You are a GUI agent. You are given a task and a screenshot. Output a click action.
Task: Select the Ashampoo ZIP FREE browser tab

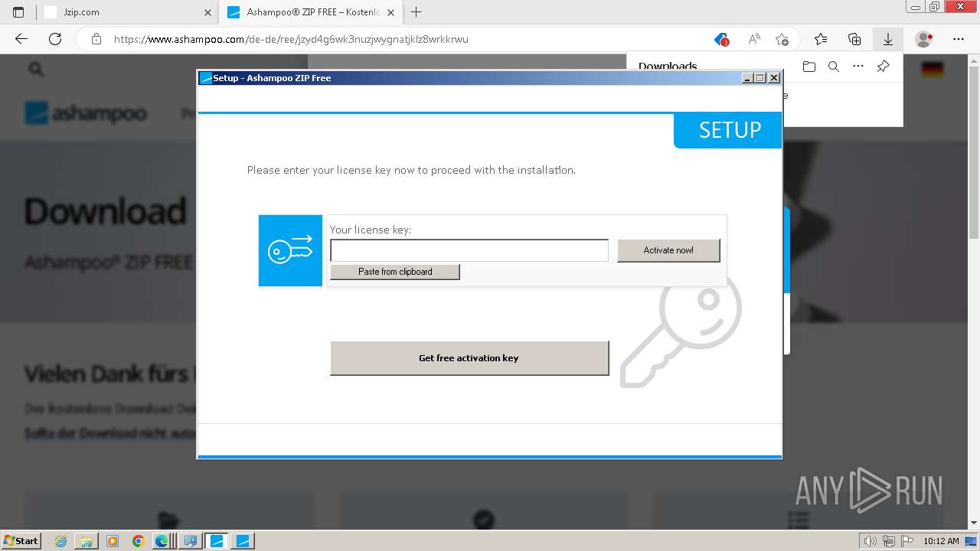313,12
